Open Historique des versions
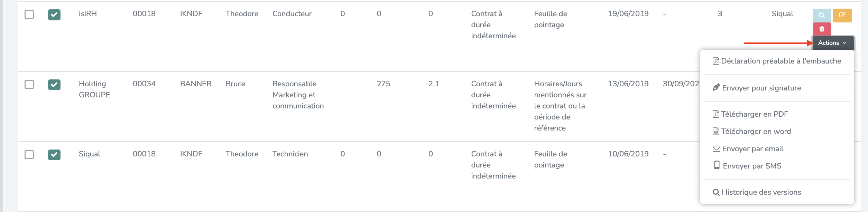Screen dimensions: 868x212 (757, 192)
